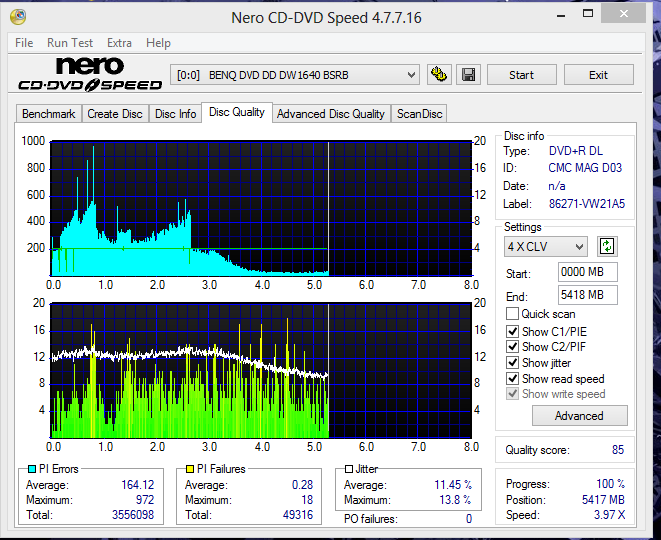This screenshot has height=540, width=661.
Task: Switch to the Create Disc tab
Action: pos(115,114)
